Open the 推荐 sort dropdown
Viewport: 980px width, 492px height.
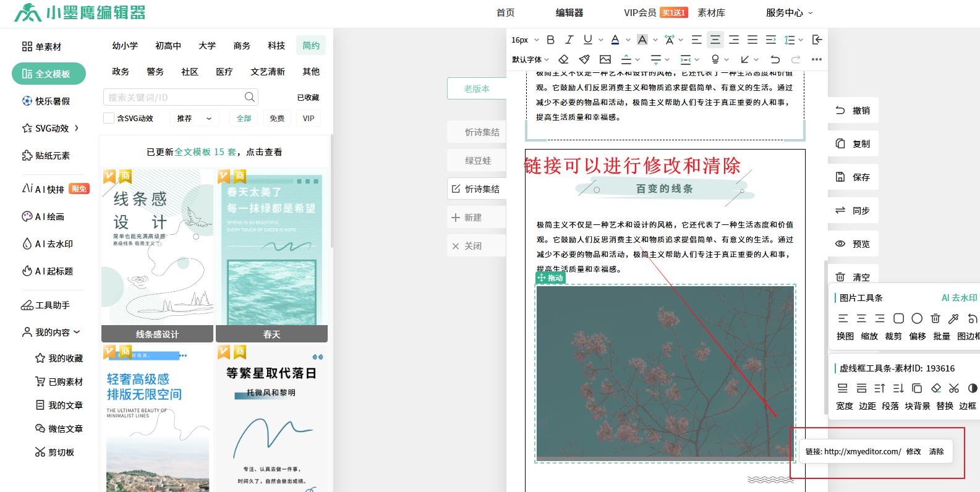194,118
